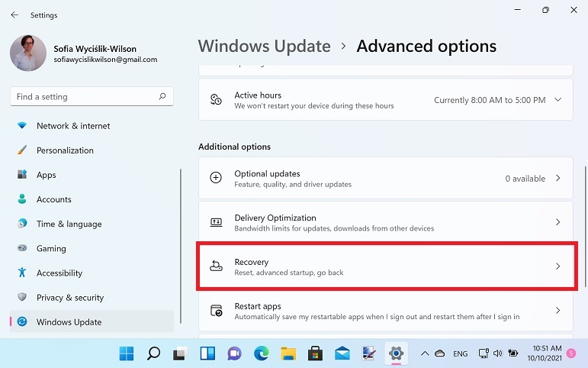Click the sidebar scrollbar
The width and height of the screenshot is (588, 368).
[x=181, y=246]
